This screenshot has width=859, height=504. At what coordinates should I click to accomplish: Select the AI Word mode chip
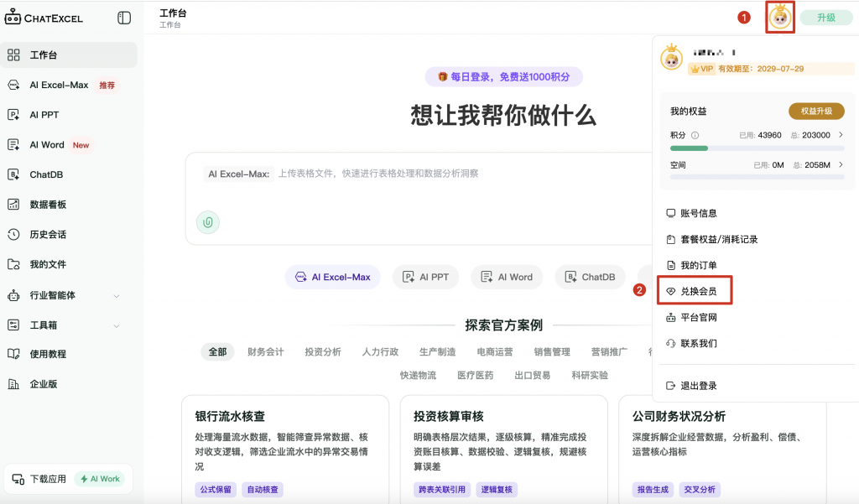(507, 278)
